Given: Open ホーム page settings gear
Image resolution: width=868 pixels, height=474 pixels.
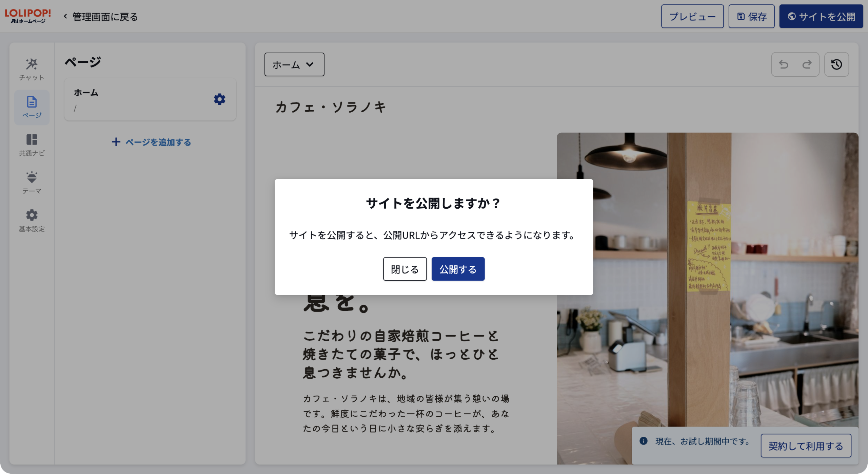Looking at the screenshot, I should pos(219,99).
